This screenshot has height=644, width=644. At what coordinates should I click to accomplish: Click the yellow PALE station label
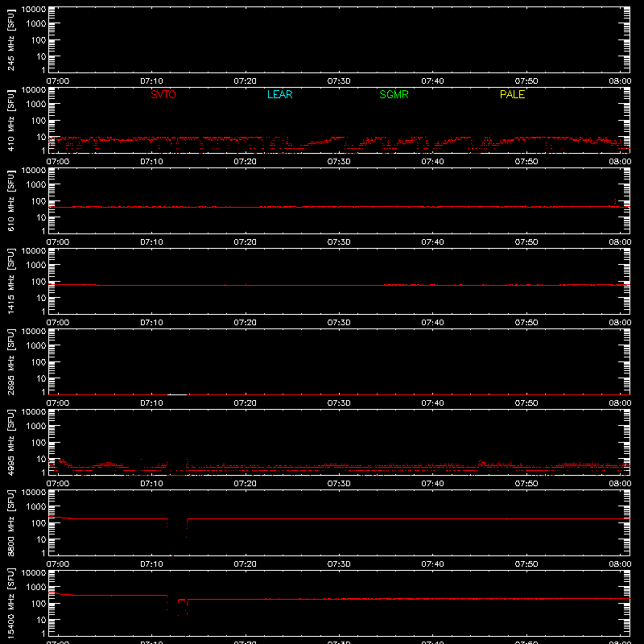[512, 94]
